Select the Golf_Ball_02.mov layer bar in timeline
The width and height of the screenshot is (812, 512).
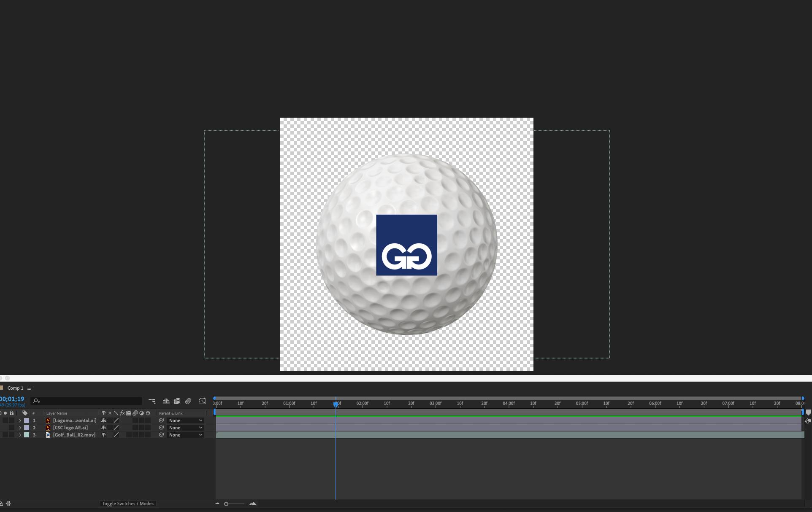click(x=510, y=435)
